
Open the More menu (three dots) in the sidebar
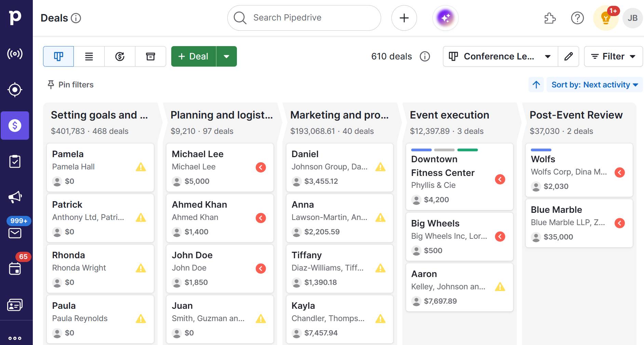click(x=15, y=338)
